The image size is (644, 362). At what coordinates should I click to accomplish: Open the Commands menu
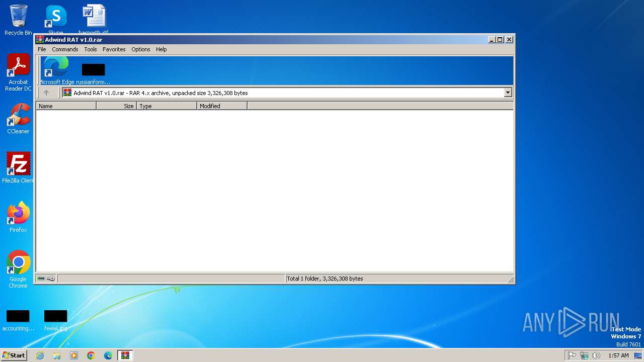point(65,49)
